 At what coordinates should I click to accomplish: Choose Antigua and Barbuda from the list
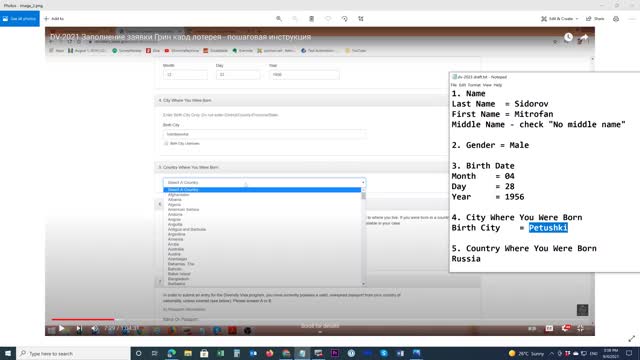[x=187, y=229]
